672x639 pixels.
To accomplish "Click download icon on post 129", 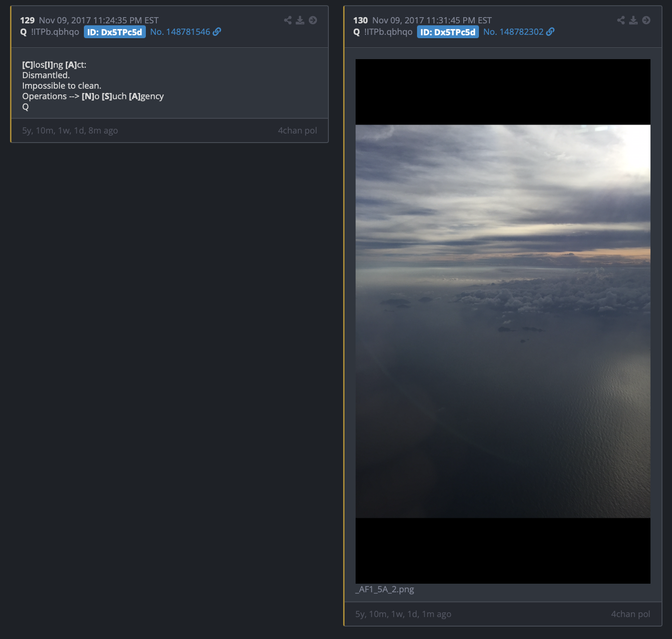I will tap(300, 20).
